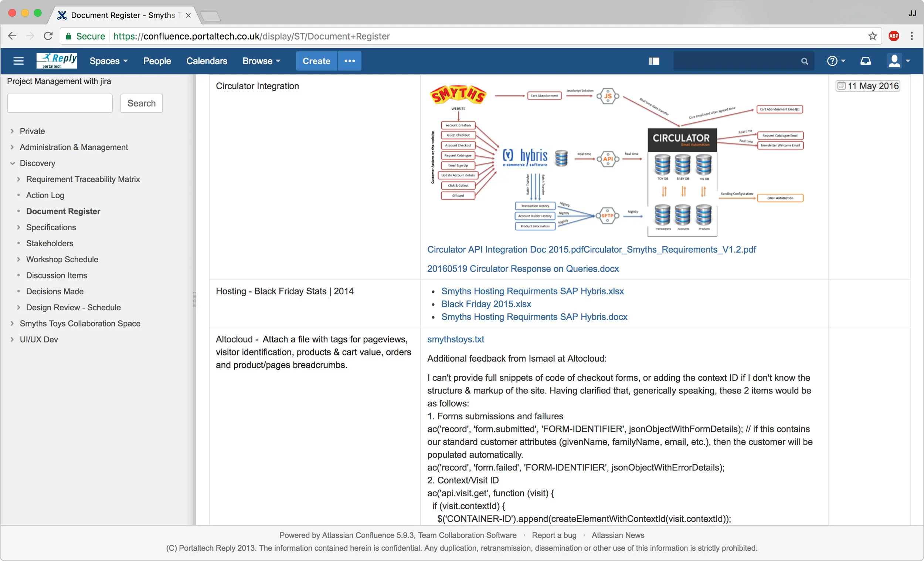This screenshot has height=561, width=924.
Task: Focus the sidebar search text box
Action: click(x=60, y=103)
